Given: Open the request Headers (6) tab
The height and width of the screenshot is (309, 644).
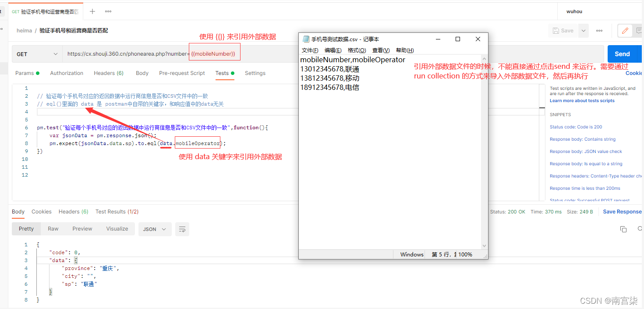Looking at the screenshot, I should click(x=109, y=73).
